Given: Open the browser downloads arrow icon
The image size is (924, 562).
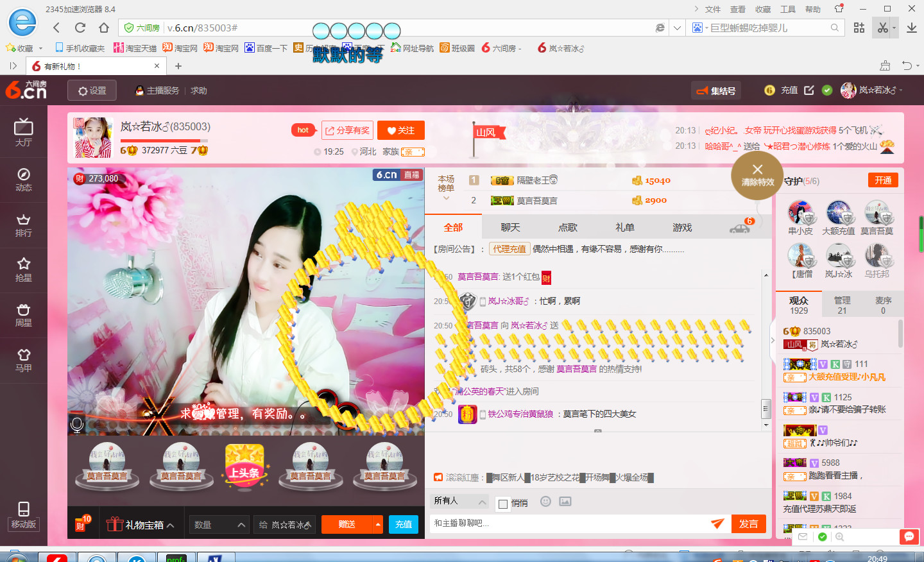Looking at the screenshot, I should coord(912,28).
